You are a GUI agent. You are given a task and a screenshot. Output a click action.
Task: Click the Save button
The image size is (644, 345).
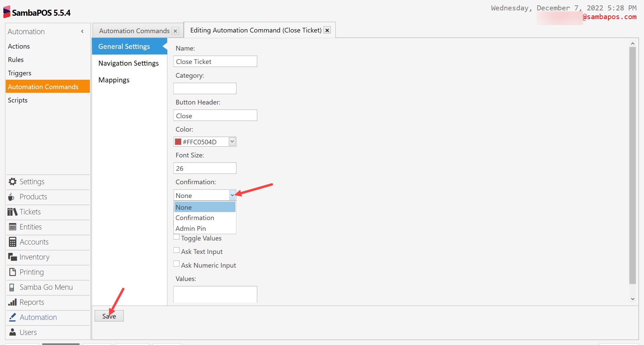pos(109,316)
